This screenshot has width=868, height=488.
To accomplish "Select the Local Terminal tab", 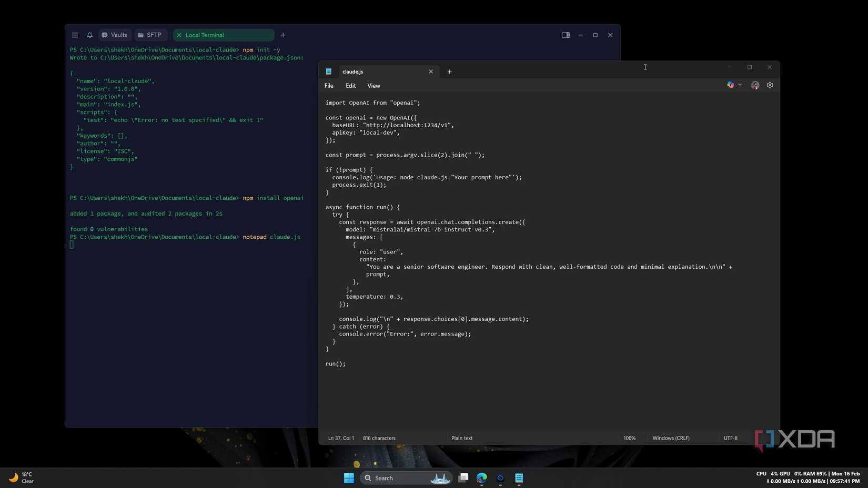I will pos(224,35).
